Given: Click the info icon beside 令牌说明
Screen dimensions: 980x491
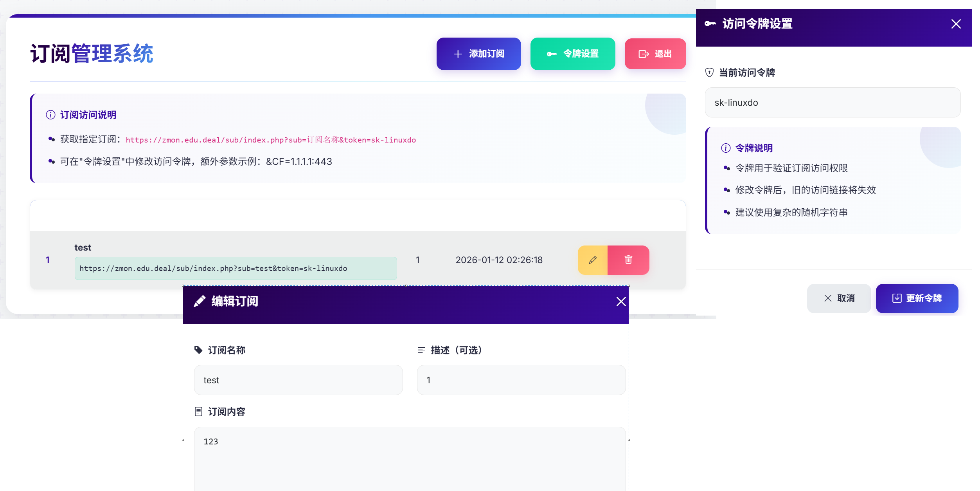Looking at the screenshot, I should [726, 148].
